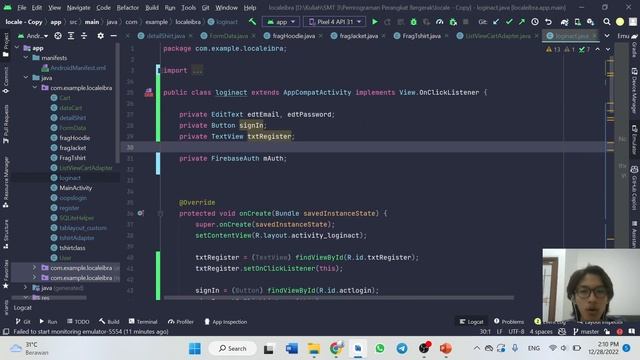
Task: Run the app with green play button
Action: click(375, 22)
